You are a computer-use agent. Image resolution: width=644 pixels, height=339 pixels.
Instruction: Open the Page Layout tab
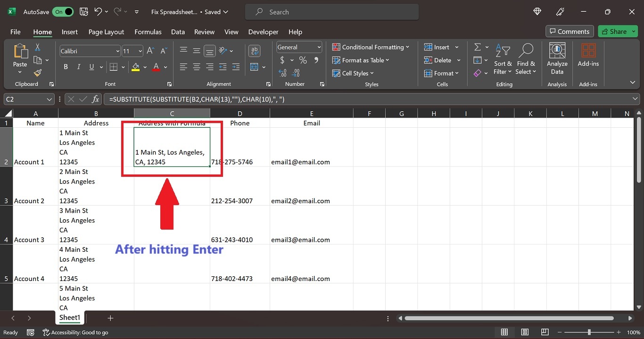(106, 32)
